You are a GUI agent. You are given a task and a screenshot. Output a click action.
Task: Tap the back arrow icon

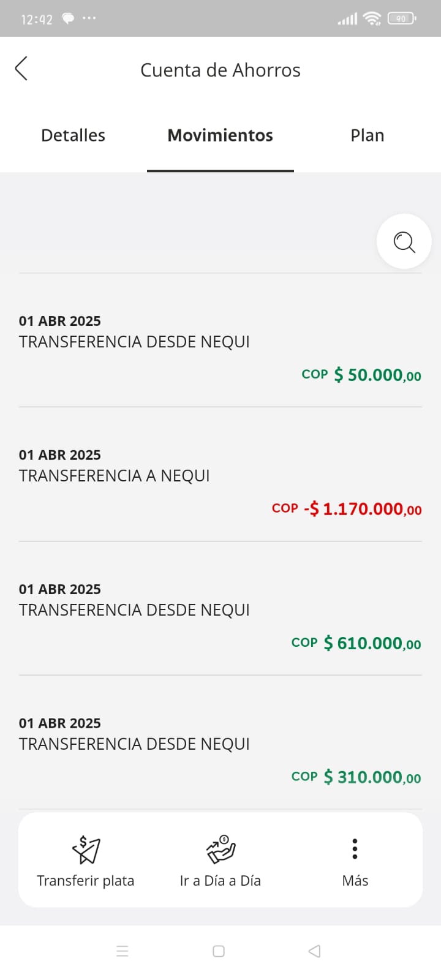pyautogui.click(x=21, y=69)
